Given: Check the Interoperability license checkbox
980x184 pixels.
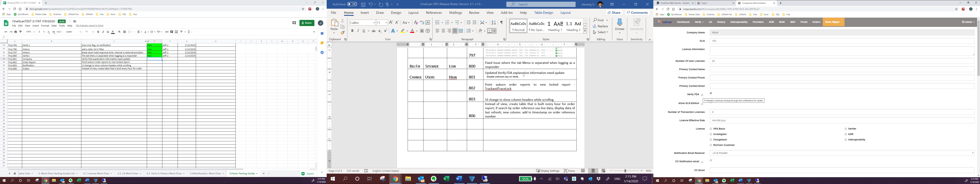Looking at the screenshot, I should point(846,139).
